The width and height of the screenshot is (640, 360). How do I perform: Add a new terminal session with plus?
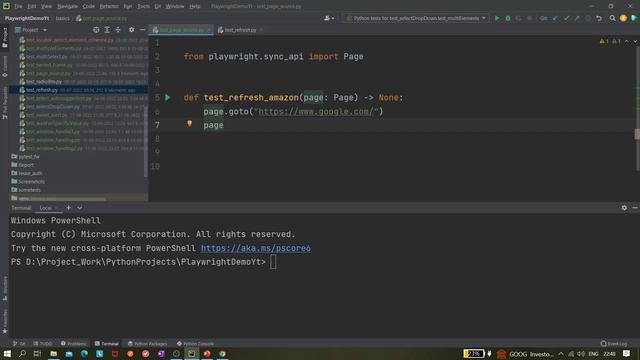click(x=69, y=208)
